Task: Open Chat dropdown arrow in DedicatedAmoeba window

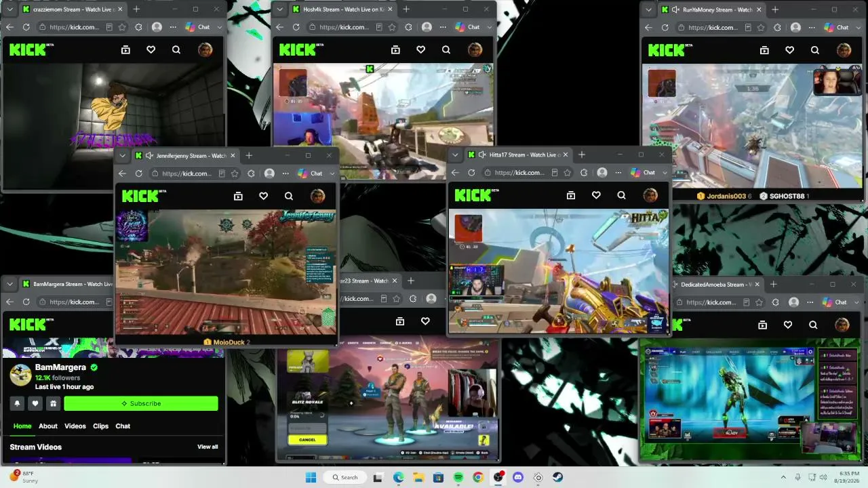Action: pos(856,302)
